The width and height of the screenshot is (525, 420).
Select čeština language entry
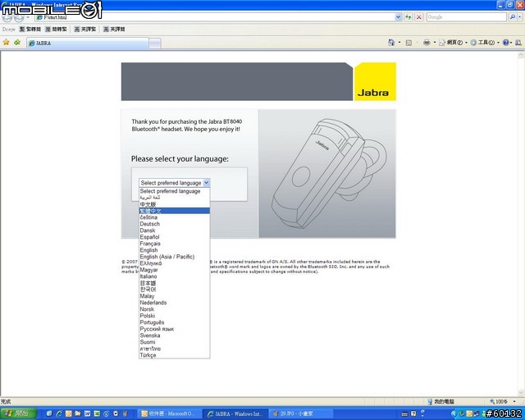[x=175, y=217]
